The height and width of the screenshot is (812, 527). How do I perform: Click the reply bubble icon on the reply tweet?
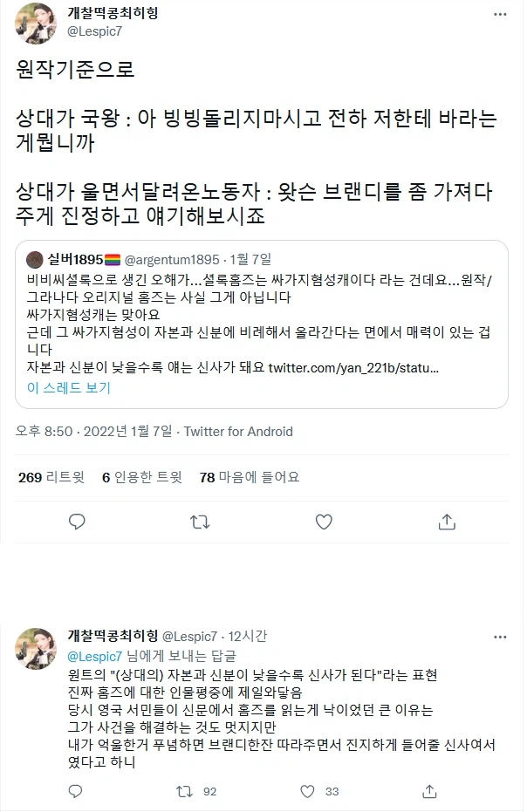pos(75,792)
